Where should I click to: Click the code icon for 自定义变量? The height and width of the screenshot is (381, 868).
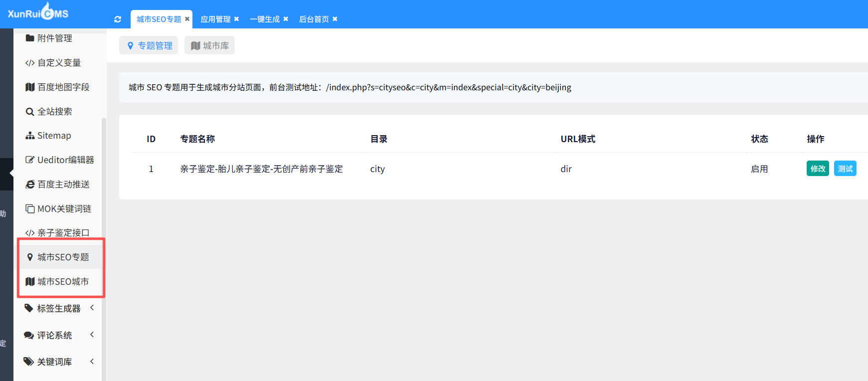30,63
